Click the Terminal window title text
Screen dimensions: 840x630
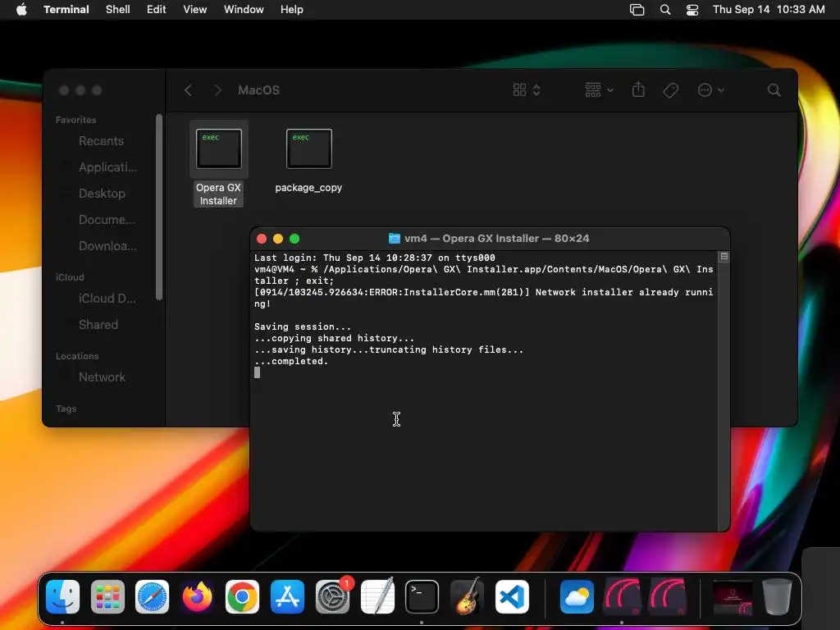pos(496,239)
